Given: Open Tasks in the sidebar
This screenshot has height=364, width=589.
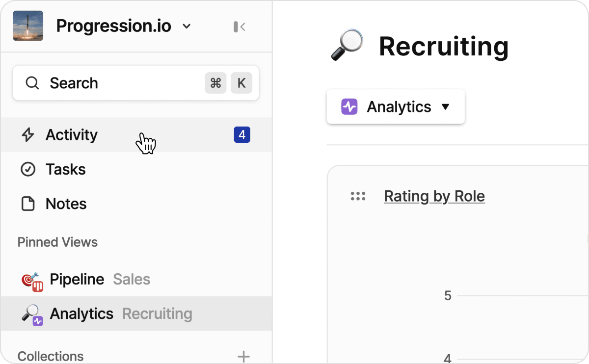Looking at the screenshot, I should click(136, 169).
